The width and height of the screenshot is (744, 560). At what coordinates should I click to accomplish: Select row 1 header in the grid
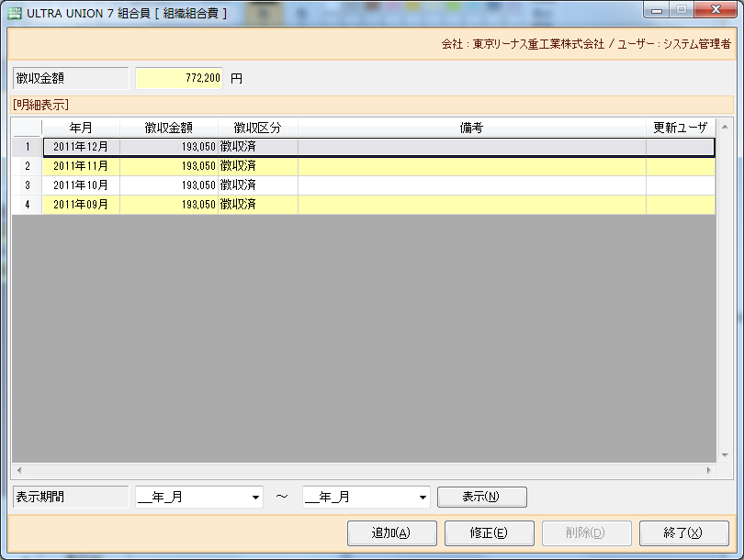27,147
